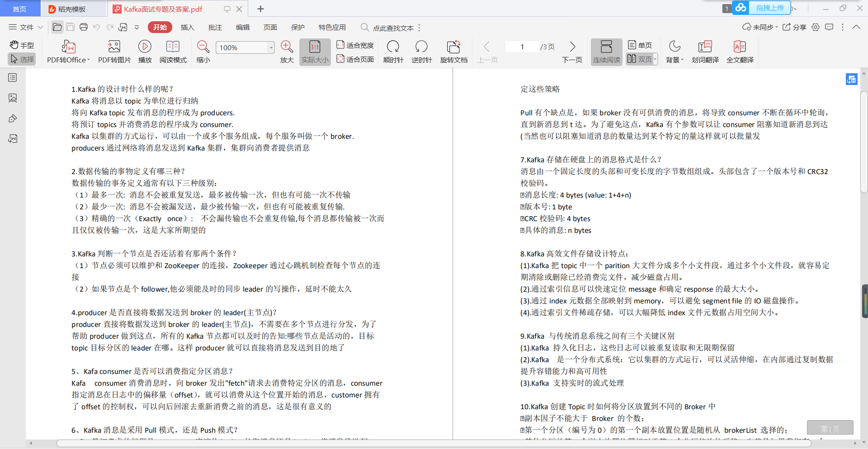This screenshot has width=868, height=449.
Task: Start slideshow playback (播放)
Action: pos(145,52)
